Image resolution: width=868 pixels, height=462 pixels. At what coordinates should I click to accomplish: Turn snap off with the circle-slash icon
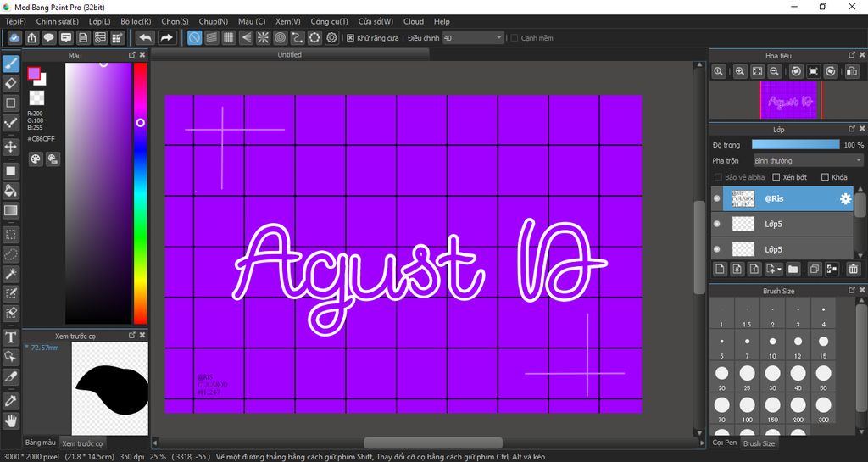coord(194,37)
